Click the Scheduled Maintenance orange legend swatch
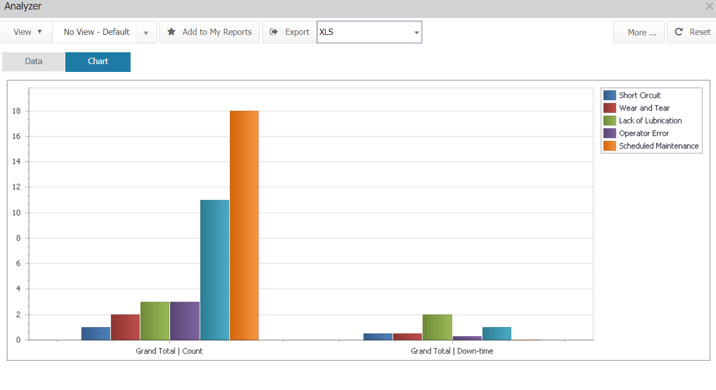 pos(610,146)
